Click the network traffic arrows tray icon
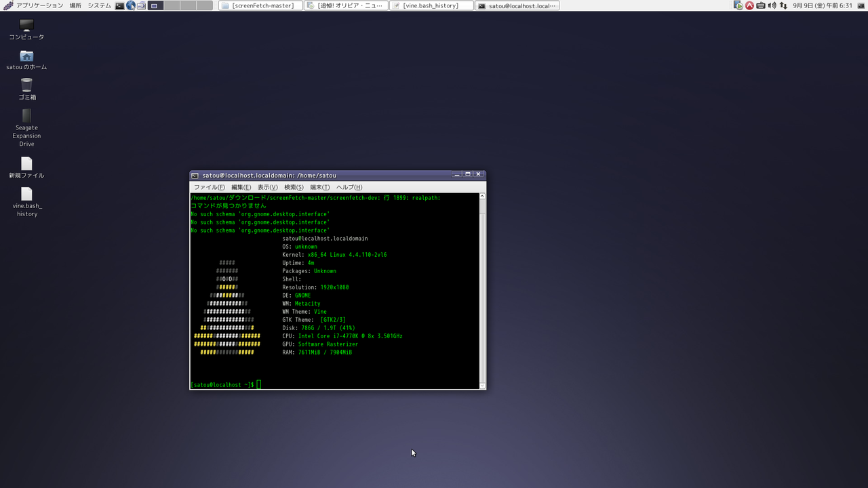The height and width of the screenshot is (488, 868). pyautogui.click(x=783, y=5)
